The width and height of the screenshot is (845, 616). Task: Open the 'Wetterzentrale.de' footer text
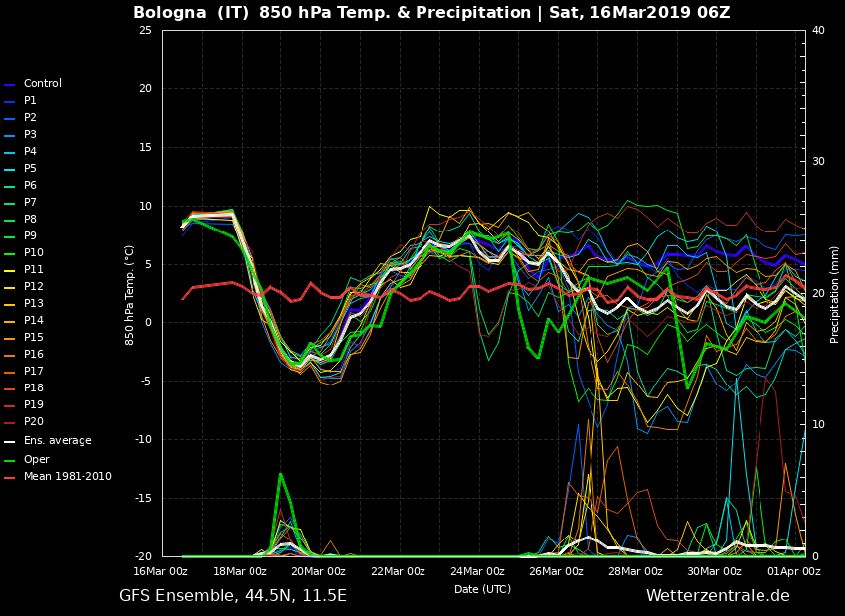pyautogui.click(x=718, y=595)
